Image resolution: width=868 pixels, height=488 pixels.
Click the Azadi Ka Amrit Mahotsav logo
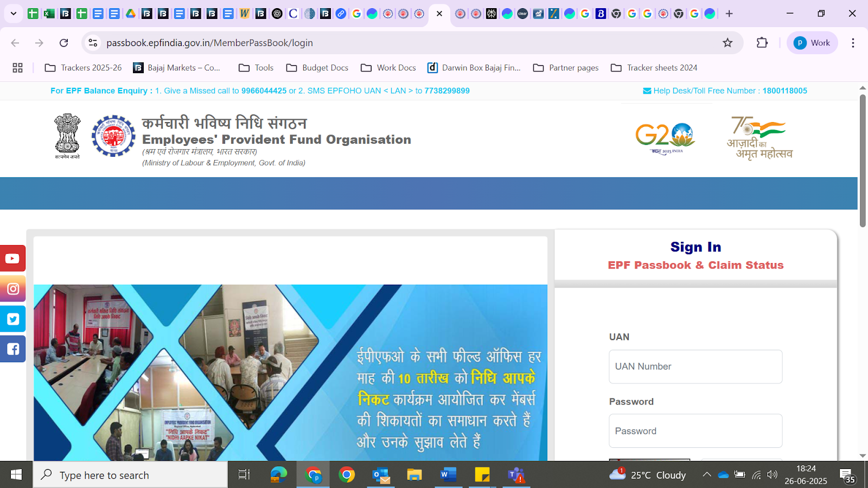[x=759, y=138]
